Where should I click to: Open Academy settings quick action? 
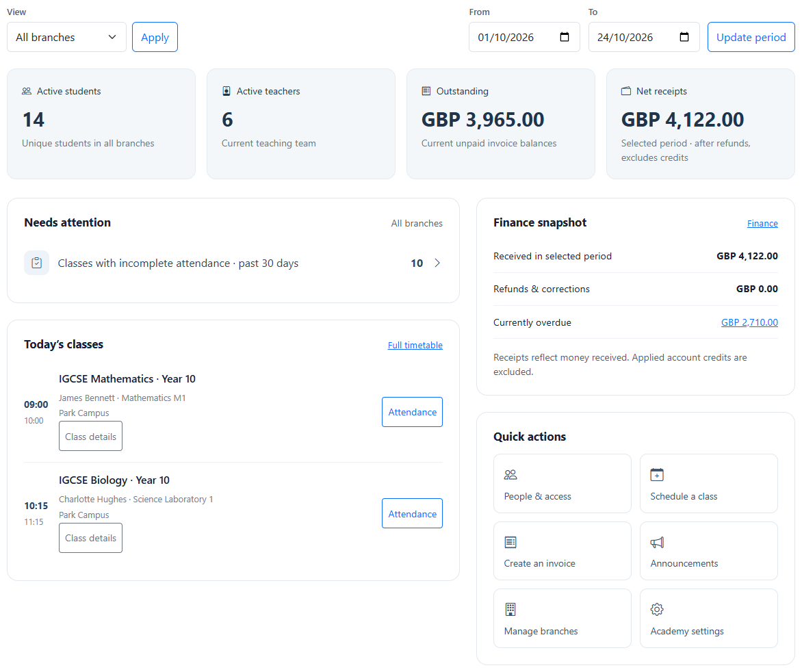click(708, 619)
